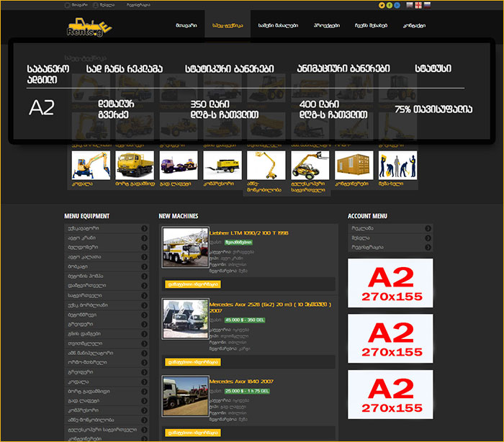Viewport: 504px width, 442px height.
Task: Open the ჩვენს შესახებ navigation tab
Action: point(371,25)
